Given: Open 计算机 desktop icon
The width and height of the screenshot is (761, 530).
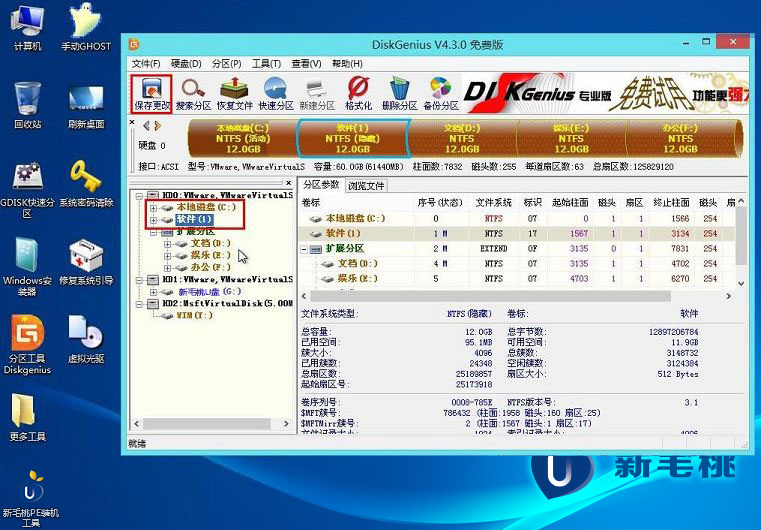Looking at the screenshot, I should click(27, 28).
